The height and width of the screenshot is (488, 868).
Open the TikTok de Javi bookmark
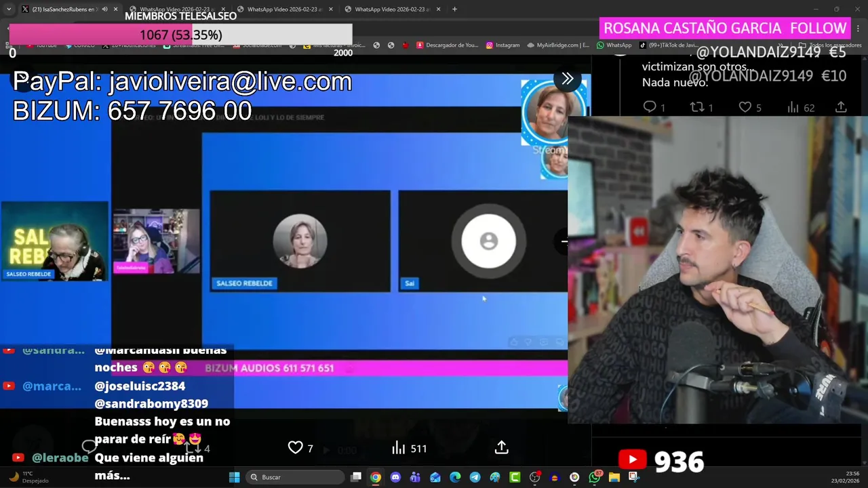click(669, 45)
